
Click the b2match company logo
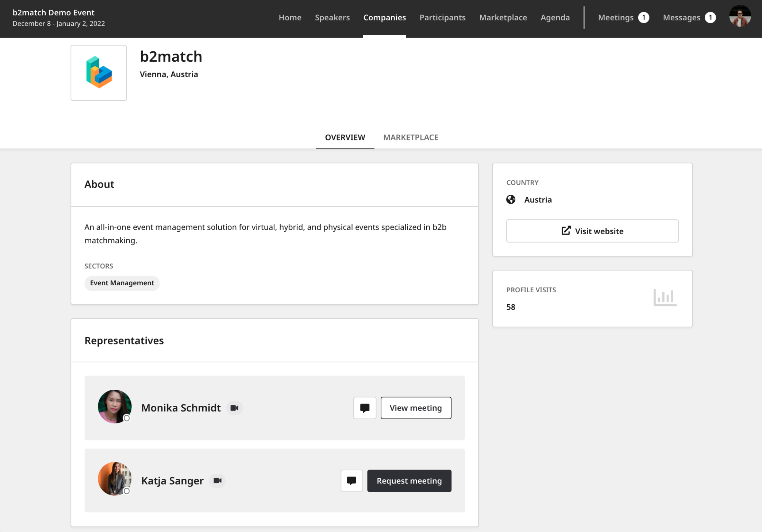click(99, 73)
